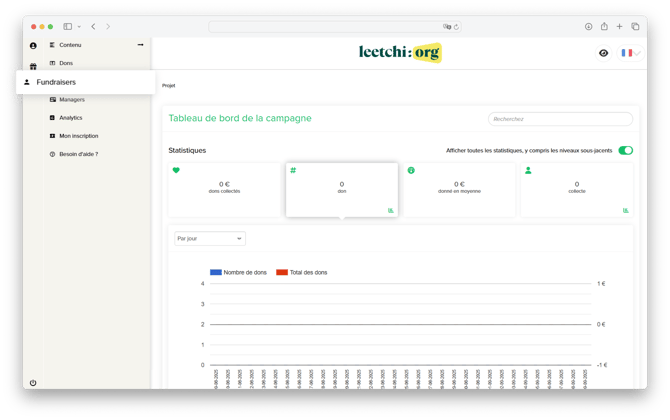Click the Mon inscription icon
The width and height of the screenshot is (670, 420).
(52, 136)
